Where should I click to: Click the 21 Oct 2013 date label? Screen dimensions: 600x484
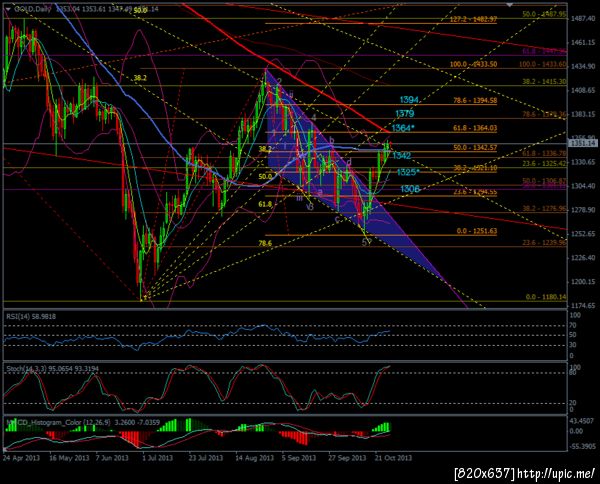pyautogui.click(x=393, y=458)
